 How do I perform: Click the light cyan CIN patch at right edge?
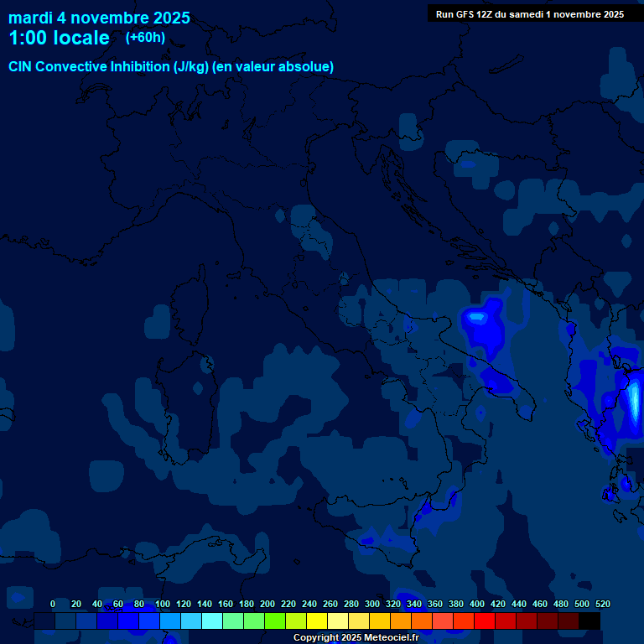(x=632, y=401)
